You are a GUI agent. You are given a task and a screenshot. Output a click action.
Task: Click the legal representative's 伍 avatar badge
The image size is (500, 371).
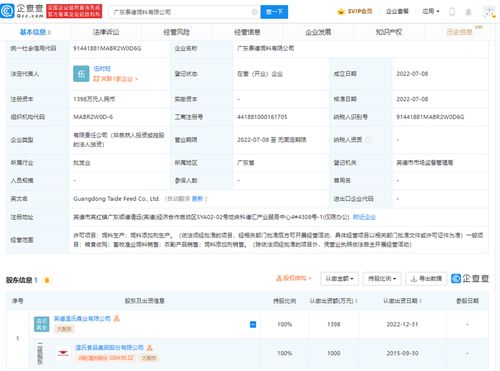pos(81,74)
